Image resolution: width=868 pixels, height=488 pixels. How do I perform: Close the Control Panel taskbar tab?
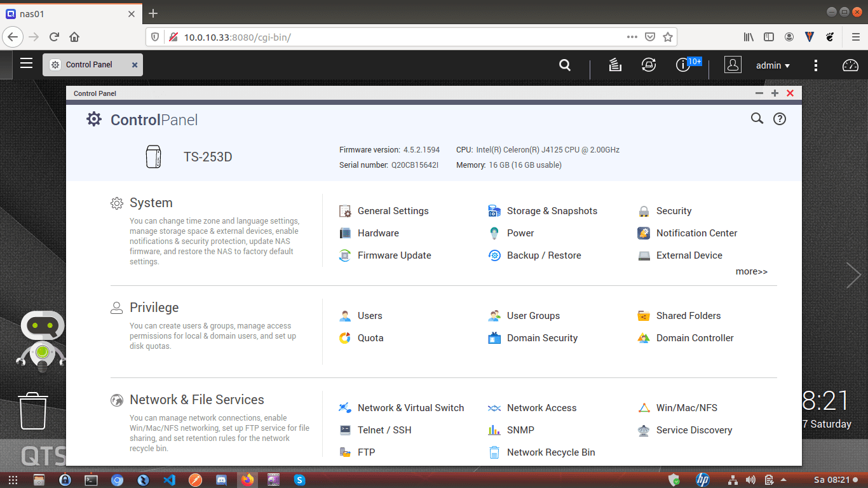(x=135, y=65)
